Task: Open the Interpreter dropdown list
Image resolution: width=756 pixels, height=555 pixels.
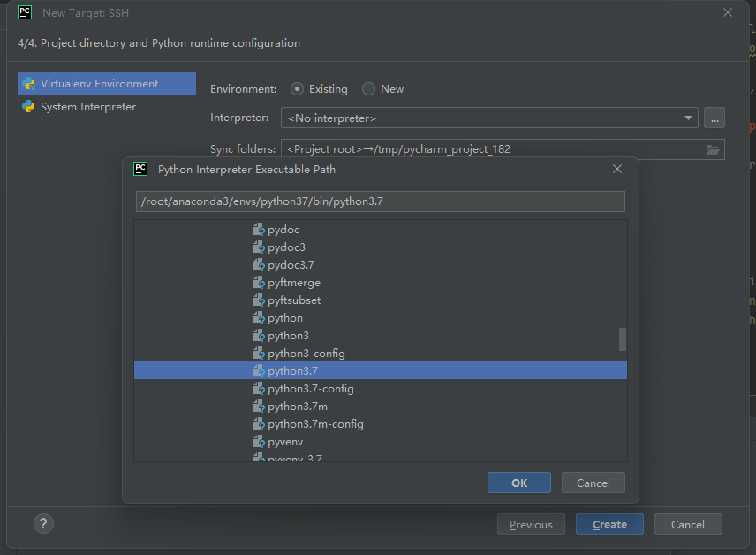Action: [x=688, y=118]
